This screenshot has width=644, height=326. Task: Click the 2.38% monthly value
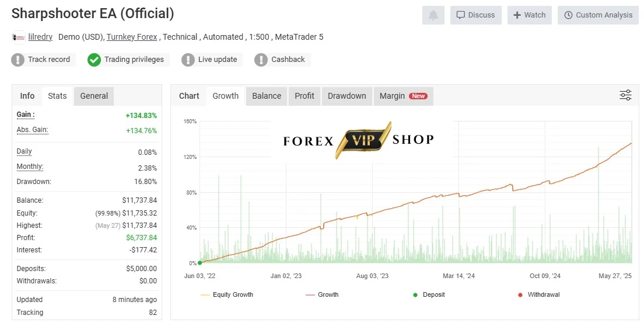148,168
